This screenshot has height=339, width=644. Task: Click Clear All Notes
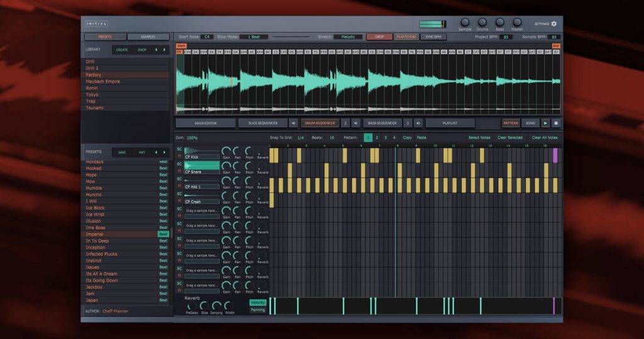click(545, 138)
